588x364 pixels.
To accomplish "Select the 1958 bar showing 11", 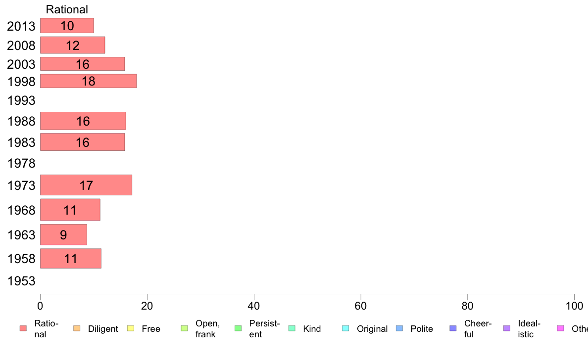I will click(70, 258).
